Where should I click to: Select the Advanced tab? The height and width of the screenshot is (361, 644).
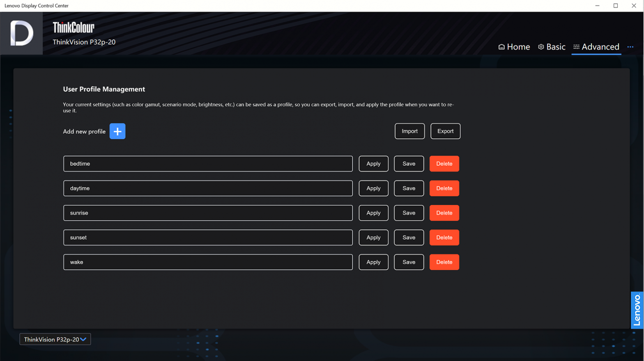point(596,47)
